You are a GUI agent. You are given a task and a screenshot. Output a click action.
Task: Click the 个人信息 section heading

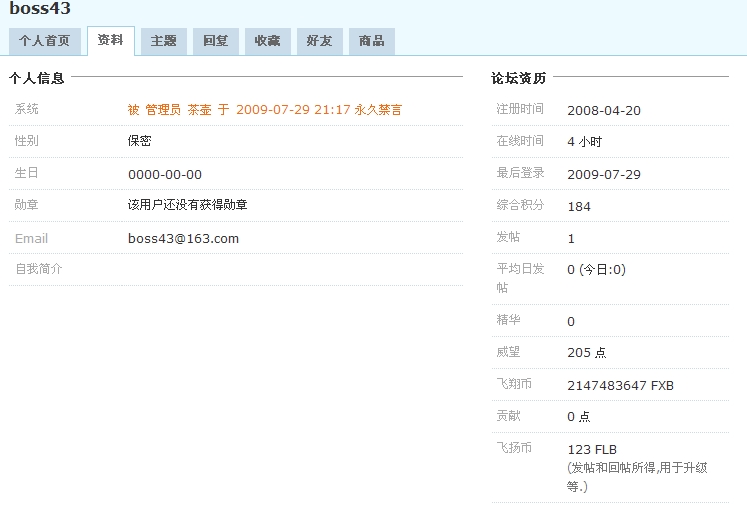tap(37, 78)
